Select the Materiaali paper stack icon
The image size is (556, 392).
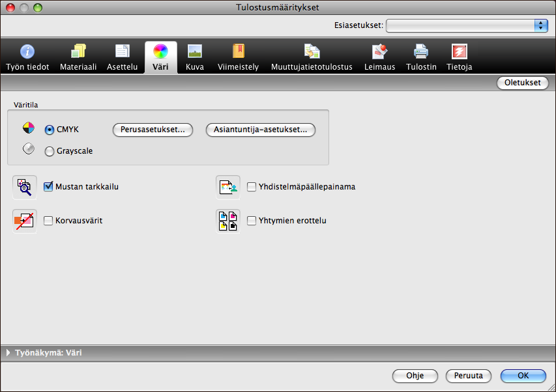78,51
